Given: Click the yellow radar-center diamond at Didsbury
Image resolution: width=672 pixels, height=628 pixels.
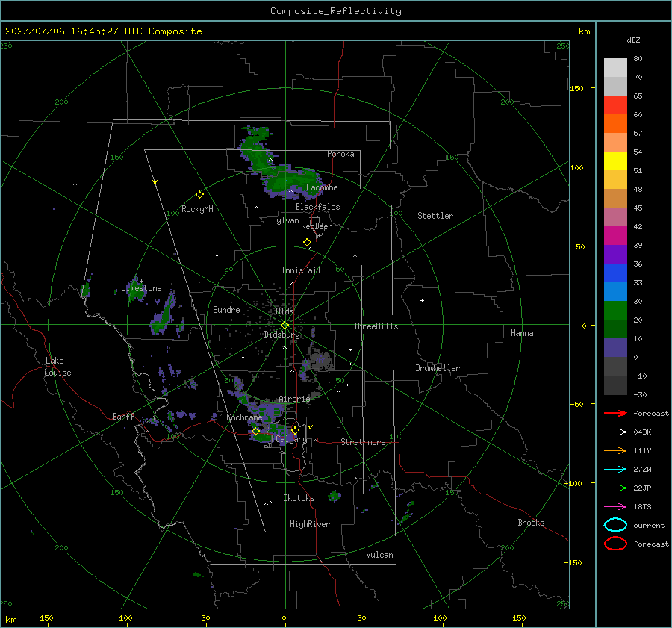Looking at the screenshot, I should (284, 326).
